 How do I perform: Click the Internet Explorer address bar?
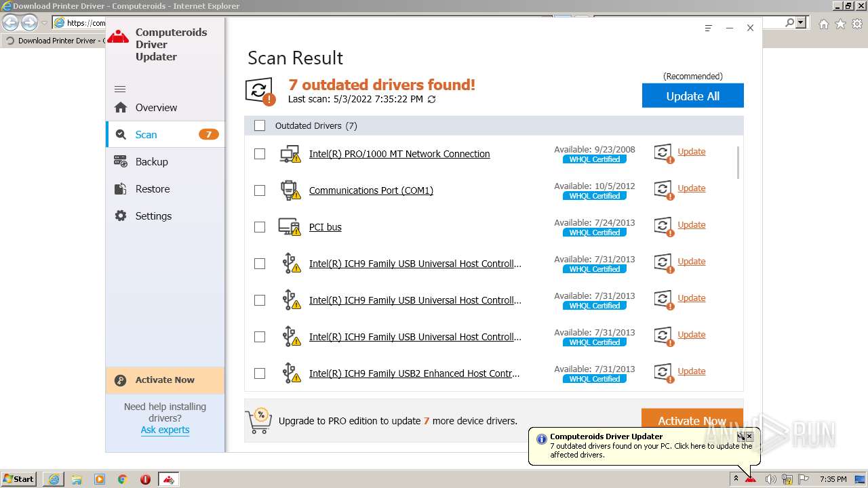click(79, 22)
